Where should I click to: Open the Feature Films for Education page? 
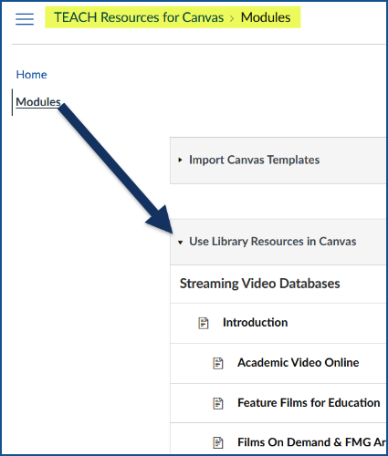pyautogui.click(x=309, y=403)
